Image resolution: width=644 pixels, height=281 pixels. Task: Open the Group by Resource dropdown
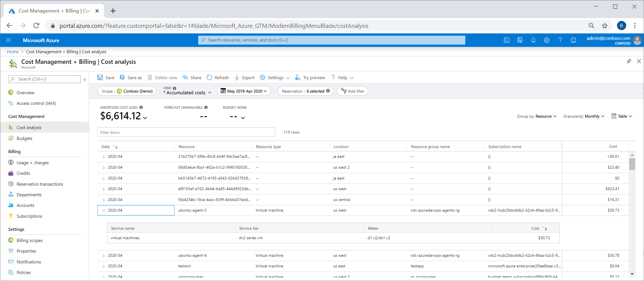(x=537, y=116)
